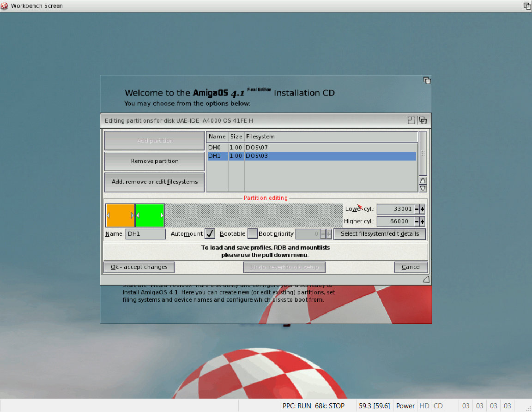Click the installer window depth gadget

427,80
